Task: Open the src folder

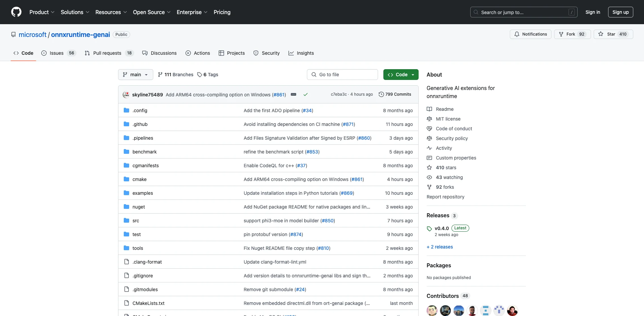Action: (x=136, y=221)
